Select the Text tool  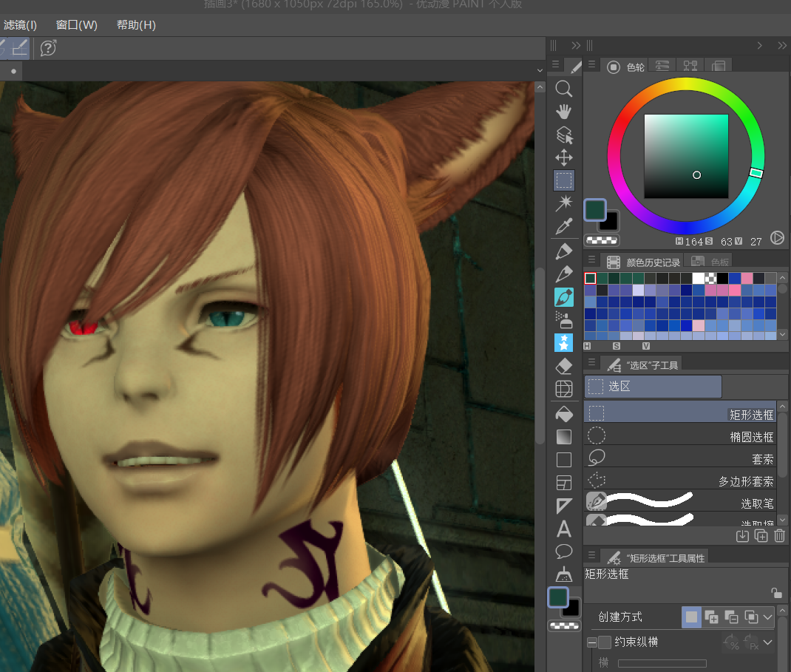point(563,529)
